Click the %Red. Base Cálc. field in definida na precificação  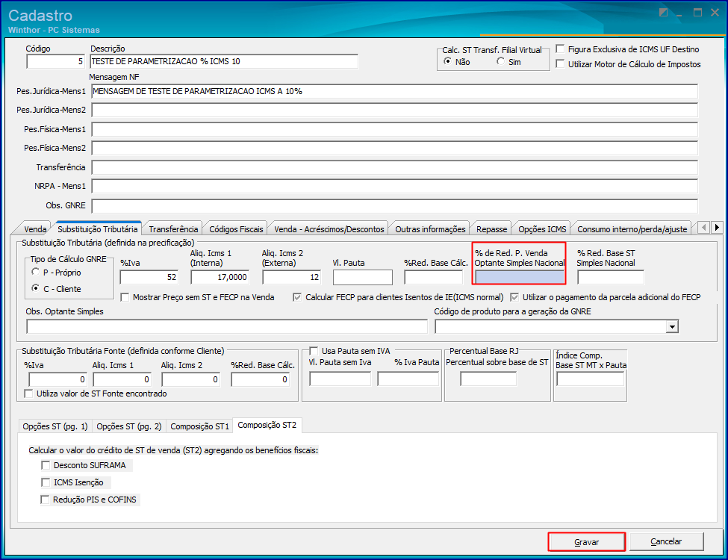(x=434, y=277)
